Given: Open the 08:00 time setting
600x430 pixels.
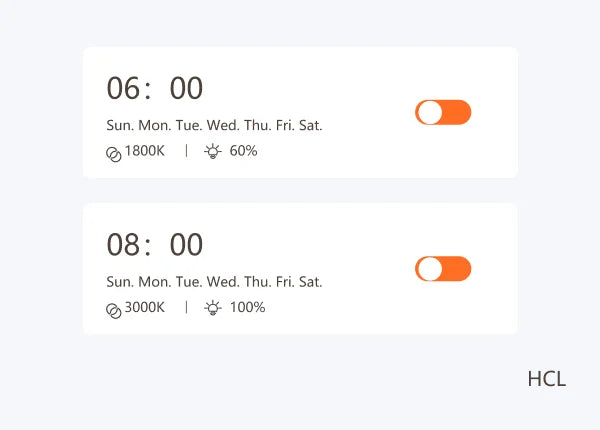Looking at the screenshot, I should (x=155, y=245).
